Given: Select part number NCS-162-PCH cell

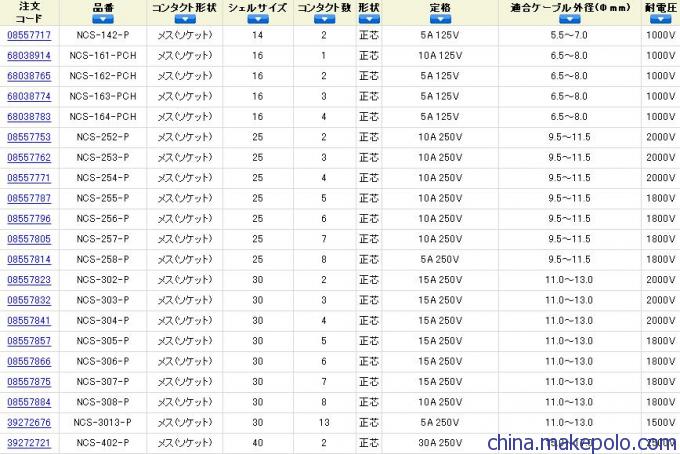Looking at the screenshot, I should [103, 76].
